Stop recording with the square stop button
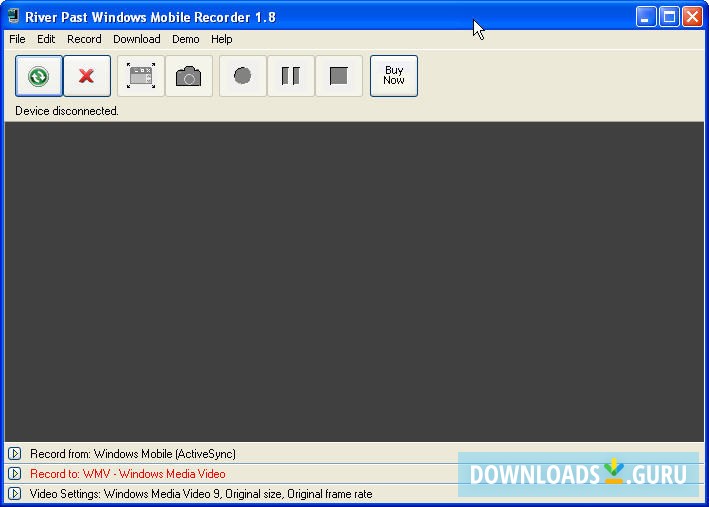The image size is (709, 507). pos(339,76)
